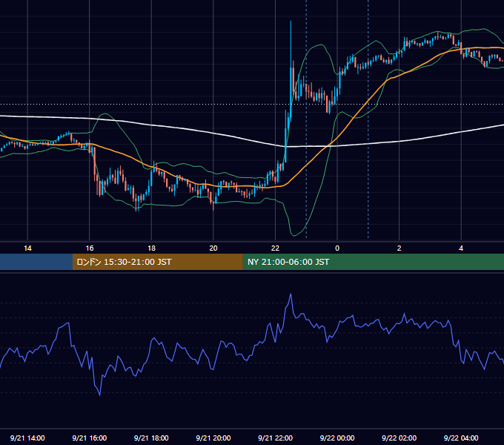Click the upper time axis label 0
This screenshot has width=504, height=445.
(x=337, y=248)
